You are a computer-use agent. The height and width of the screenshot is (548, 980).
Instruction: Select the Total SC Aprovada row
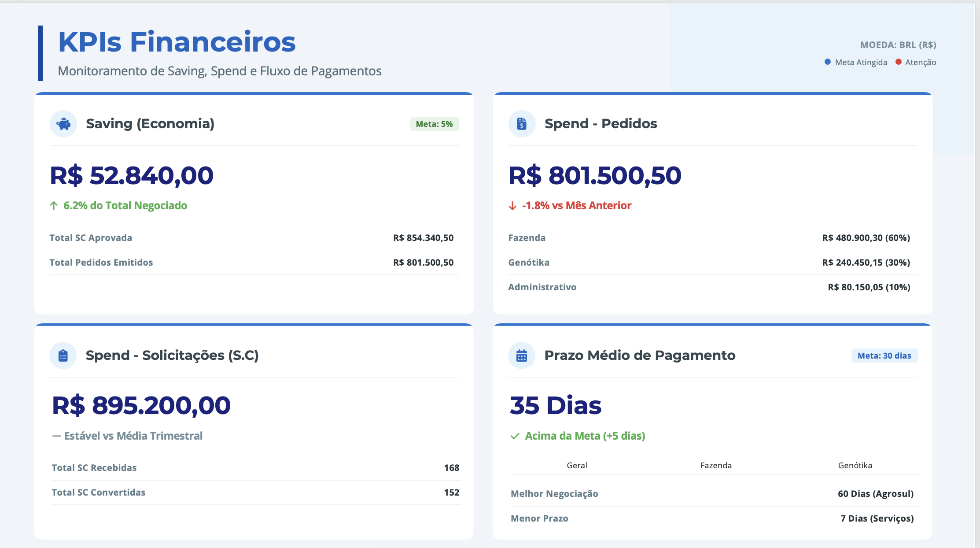[254, 238]
